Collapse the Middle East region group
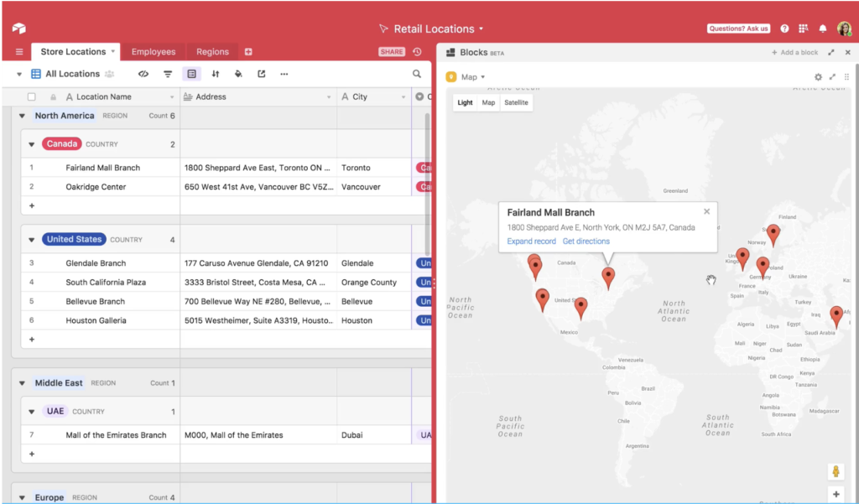The image size is (859, 504). coord(22,383)
